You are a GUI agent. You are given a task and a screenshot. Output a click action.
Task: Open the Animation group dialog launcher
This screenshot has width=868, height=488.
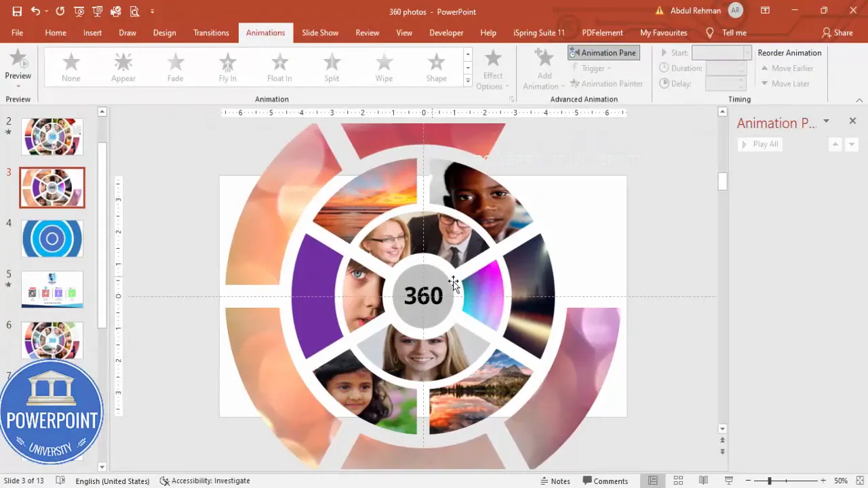(x=511, y=100)
